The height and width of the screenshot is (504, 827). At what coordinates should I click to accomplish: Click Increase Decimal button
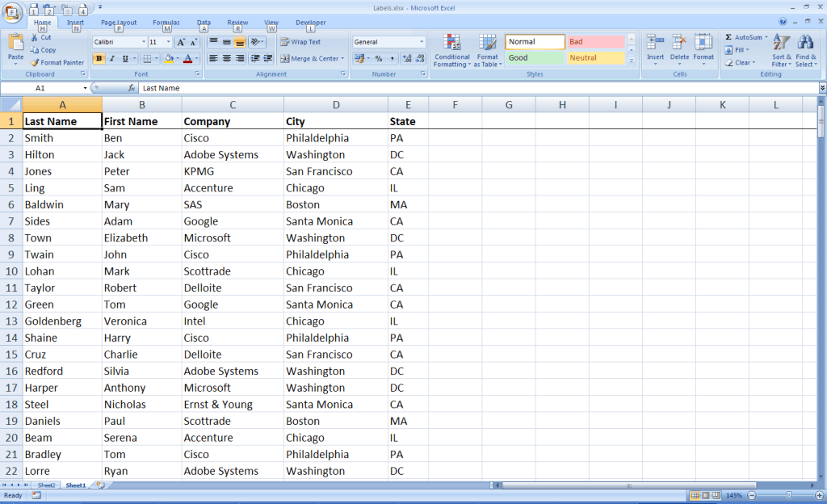coord(407,58)
